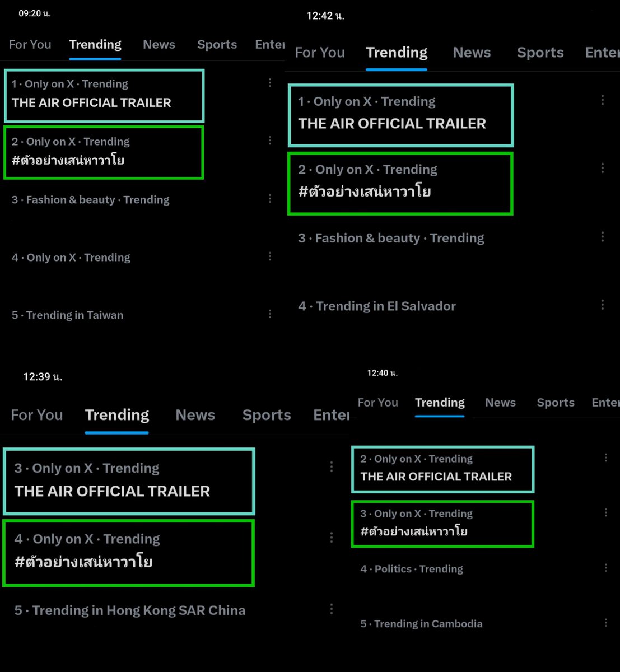Switch to For You tab in 12:39 screenshot
The image size is (620, 672).
37,415
